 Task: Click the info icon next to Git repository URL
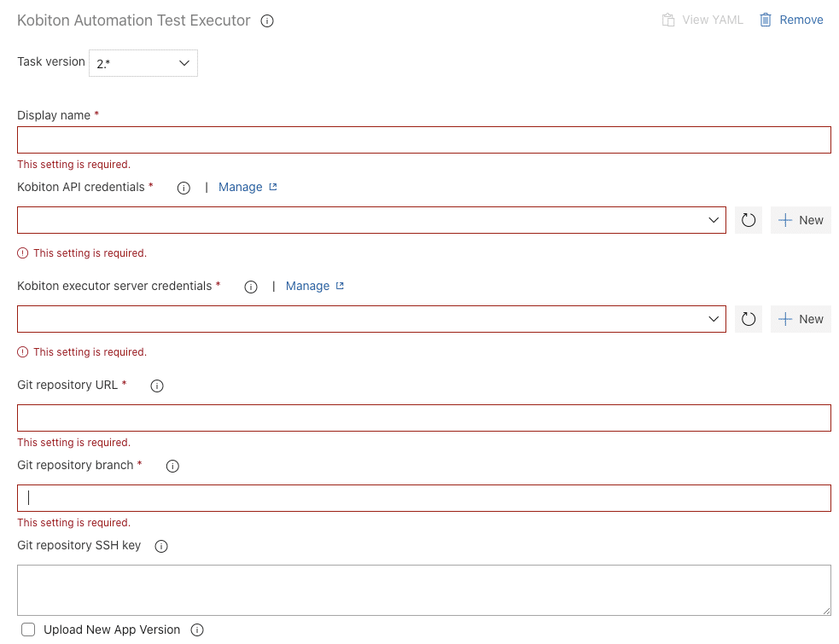tap(156, 386)
